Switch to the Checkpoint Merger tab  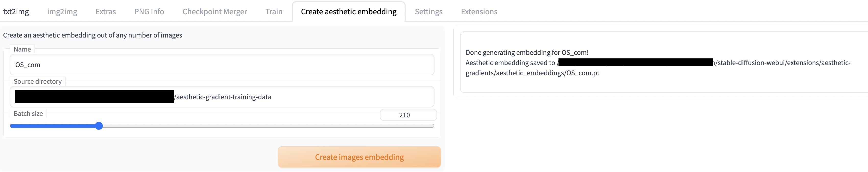(215, 11)
